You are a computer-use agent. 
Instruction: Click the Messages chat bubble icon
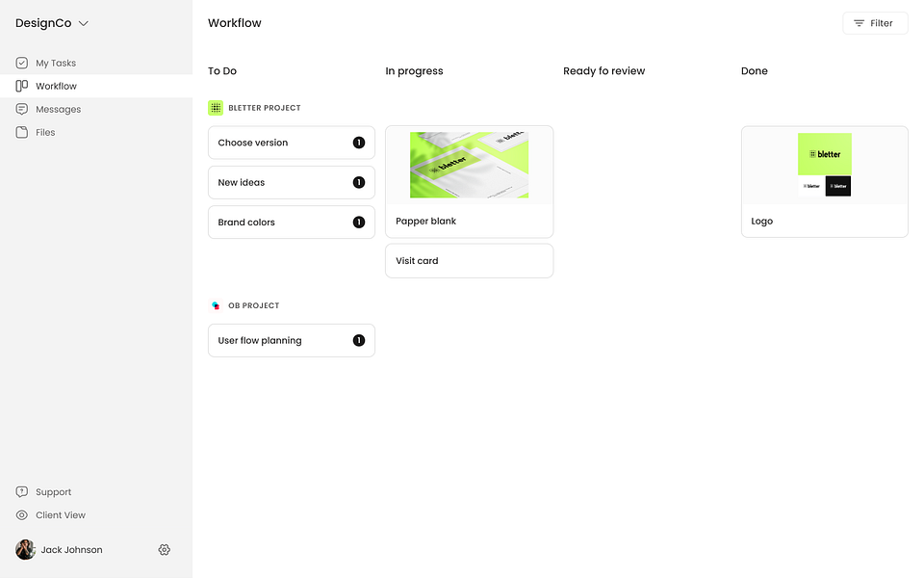[x=20, y=109]
